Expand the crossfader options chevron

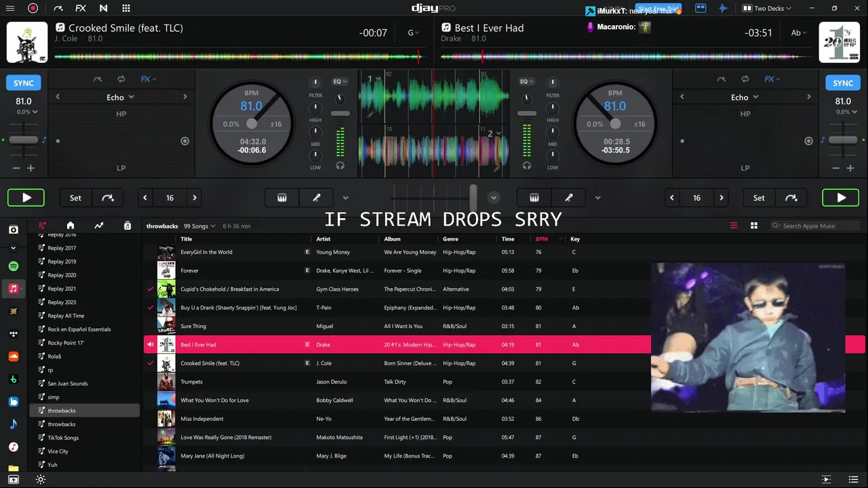tap(494, 198)
